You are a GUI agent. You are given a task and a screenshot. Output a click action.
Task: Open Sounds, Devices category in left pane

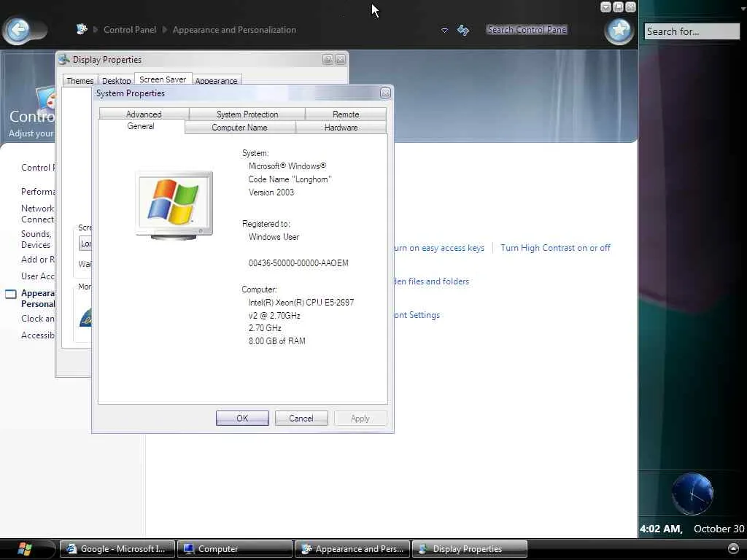(x=36, y=239)
